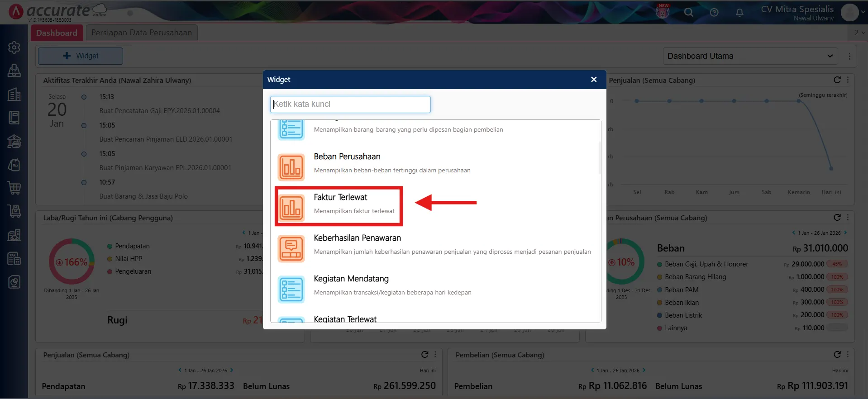Viewport: 868px width, 399px height.
Task: Click the Beban Gaji, Upah & Honorer row
Action: (x=752, y=264)
